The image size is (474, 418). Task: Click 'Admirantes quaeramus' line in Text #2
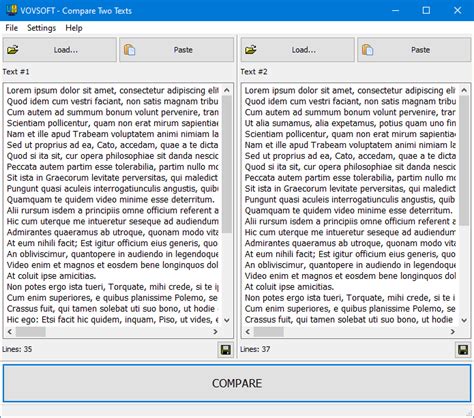click(x=350, y=243)
